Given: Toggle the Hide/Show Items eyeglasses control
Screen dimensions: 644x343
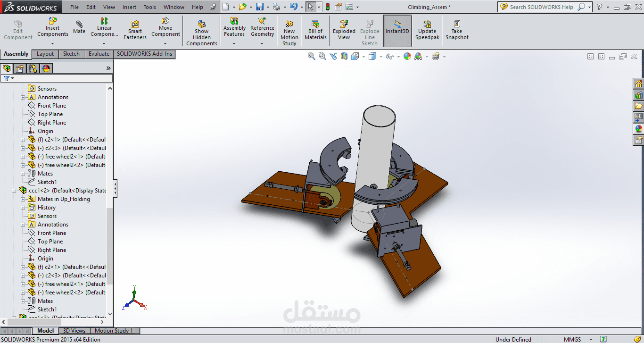Looking at the screenshot, I should pyautogui.click(x=389, y=56).
